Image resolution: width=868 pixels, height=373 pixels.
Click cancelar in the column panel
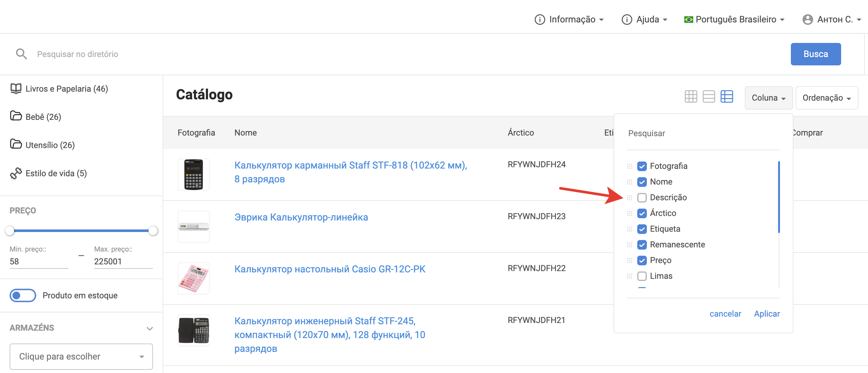tap(725, 314)
